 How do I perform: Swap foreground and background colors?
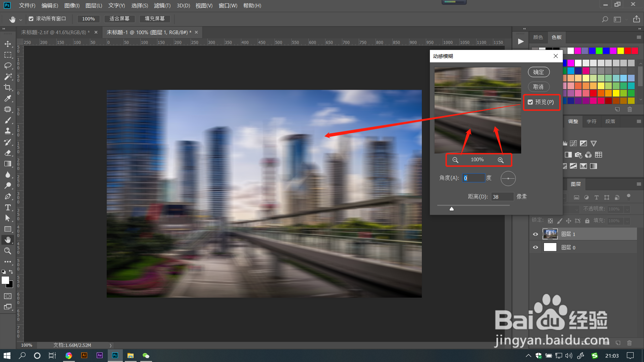tap(11, 272)
